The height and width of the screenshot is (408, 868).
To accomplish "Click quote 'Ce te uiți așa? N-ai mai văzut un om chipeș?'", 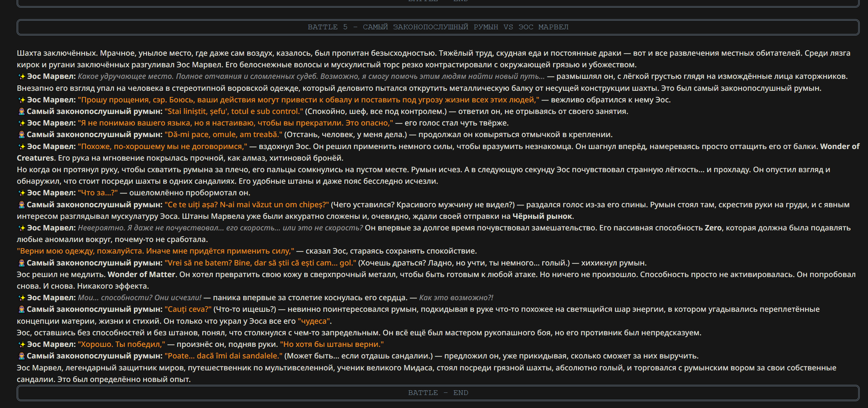I will 247,205.
